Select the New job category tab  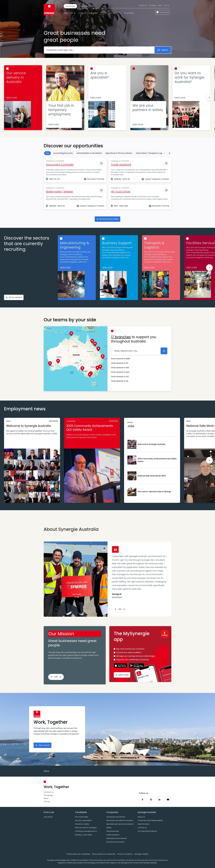coord(47,153)
